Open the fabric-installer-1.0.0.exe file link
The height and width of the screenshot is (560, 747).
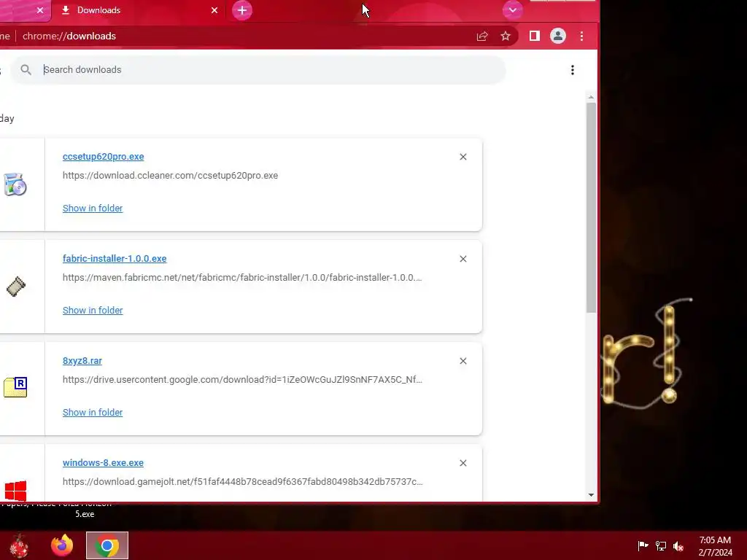pyautogui.click(x=115, y=259)
